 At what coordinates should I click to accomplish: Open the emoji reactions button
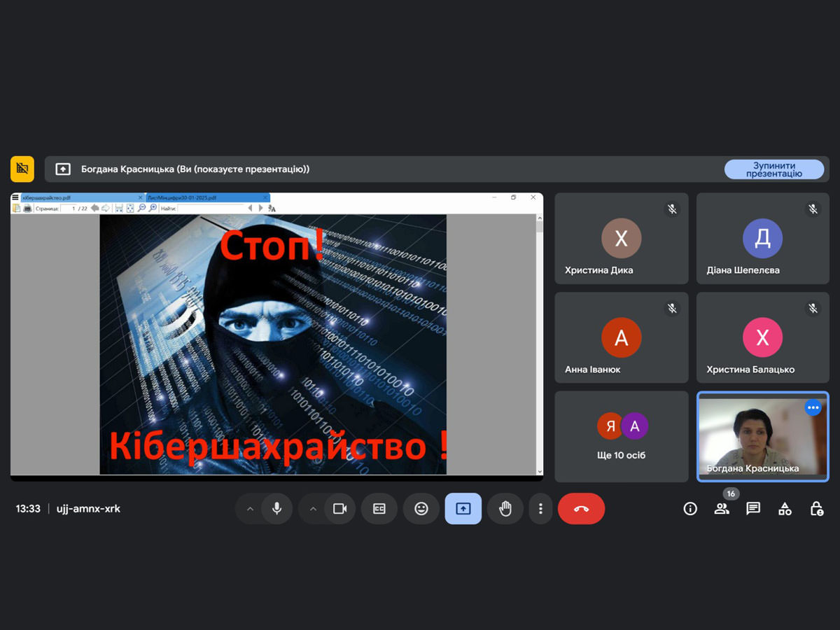pyautogui.click(x=421, y=509)
